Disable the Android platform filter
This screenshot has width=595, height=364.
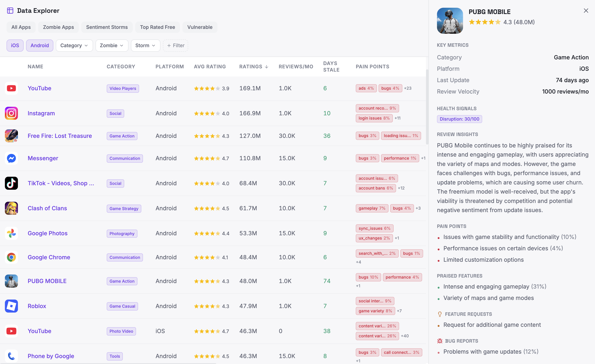point(40,45)
